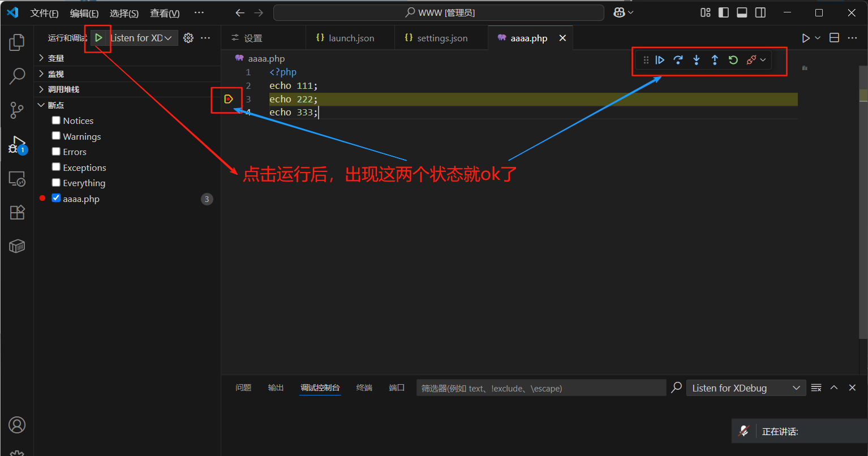This screenshot has height=456, width=868.
Task: Uncheck the aaaa.php breakpoint checkbox
Action: tap(56, 198)
